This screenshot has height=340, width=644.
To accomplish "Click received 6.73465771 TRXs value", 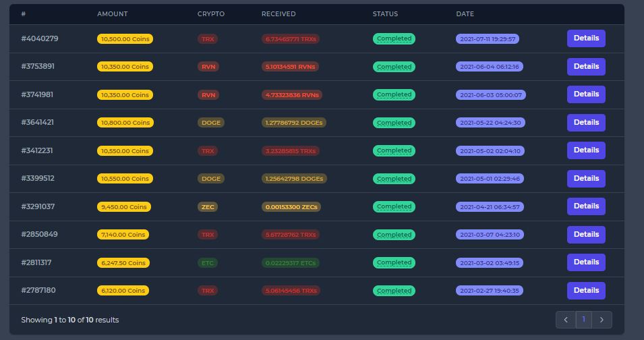I will tap(291, 39).
